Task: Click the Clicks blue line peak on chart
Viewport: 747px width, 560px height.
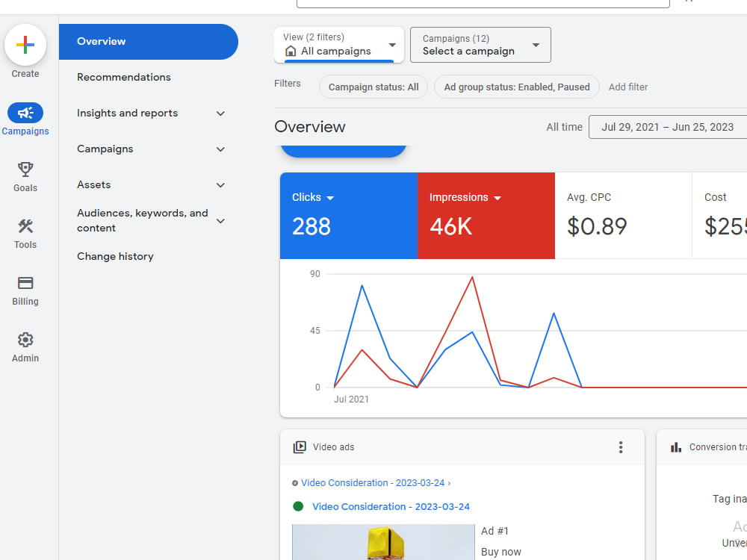Action: point(362,285)
